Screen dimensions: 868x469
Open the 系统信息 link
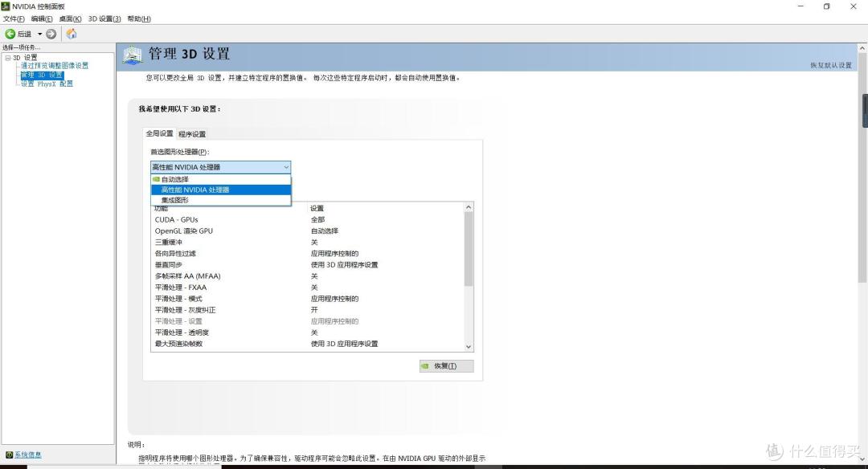tap(27, 455)
